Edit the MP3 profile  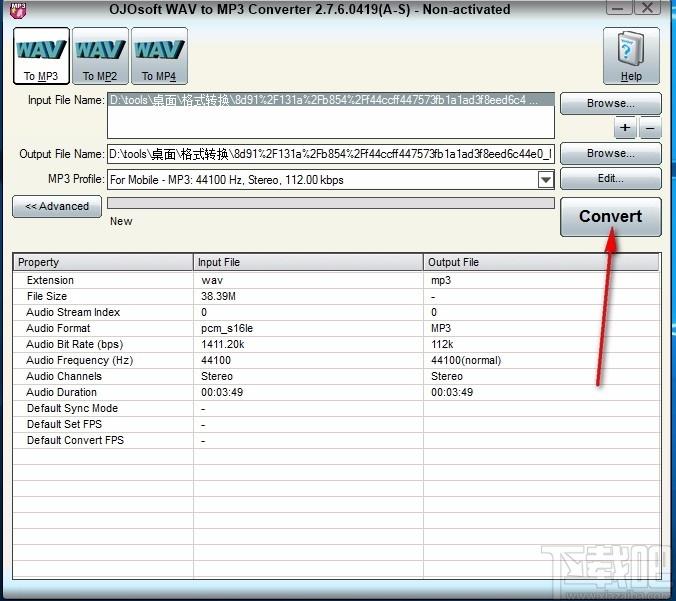tap(610, 178)
